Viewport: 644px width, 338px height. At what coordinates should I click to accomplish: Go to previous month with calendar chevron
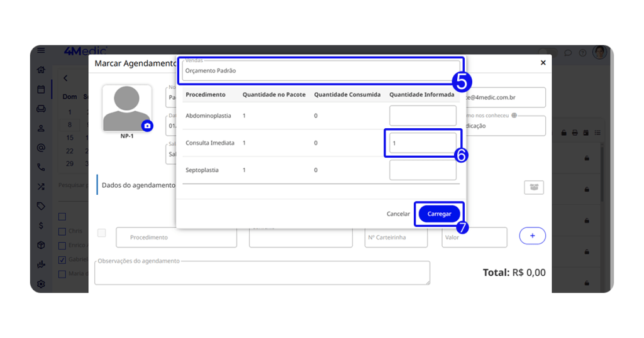65,79
